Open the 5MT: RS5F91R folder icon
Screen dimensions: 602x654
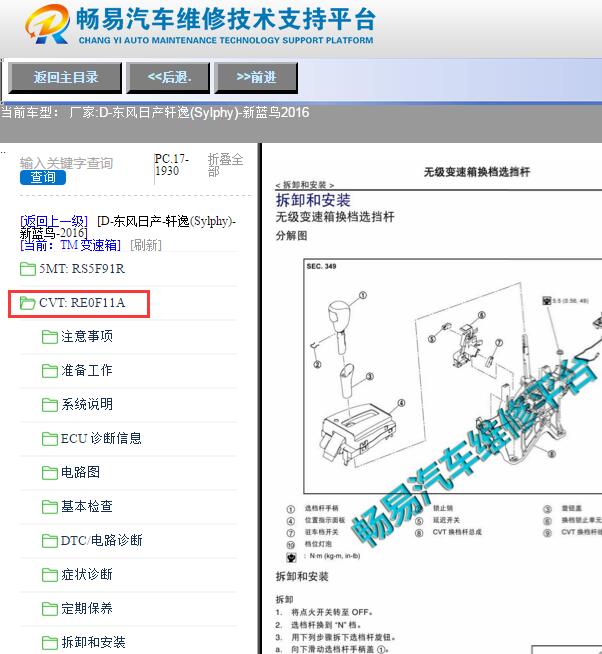[x=28, y=269]
